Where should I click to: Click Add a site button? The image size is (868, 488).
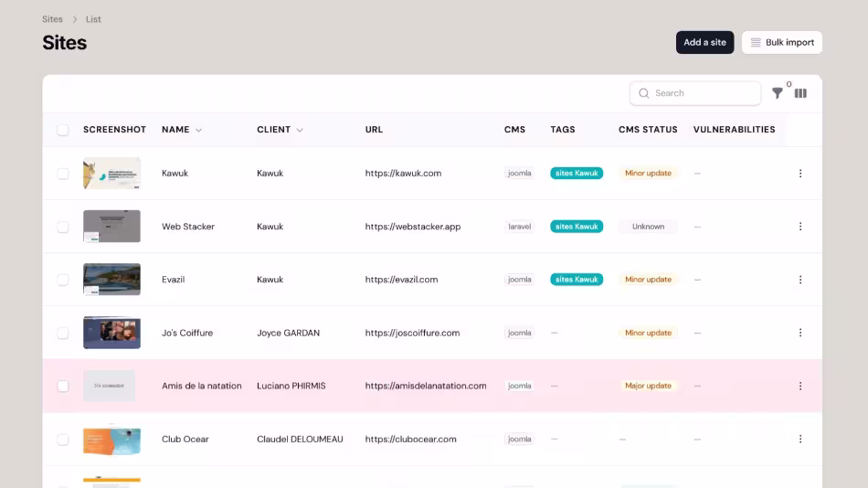[704, 43]
